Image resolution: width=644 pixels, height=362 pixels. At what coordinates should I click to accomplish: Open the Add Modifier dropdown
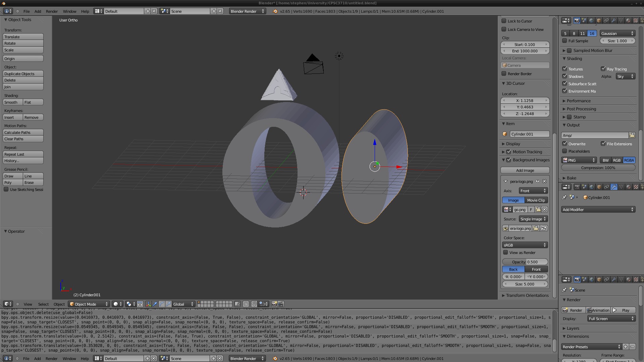click(598, 209)
